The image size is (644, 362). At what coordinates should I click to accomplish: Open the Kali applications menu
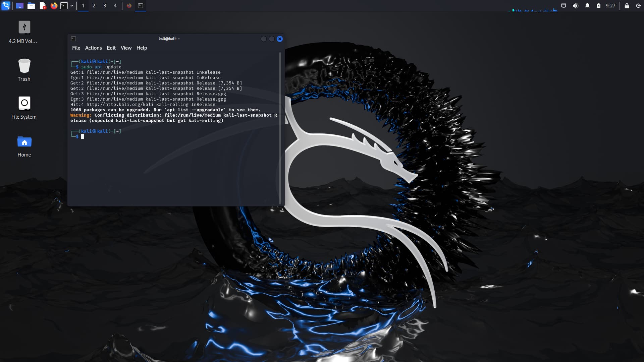6,5
